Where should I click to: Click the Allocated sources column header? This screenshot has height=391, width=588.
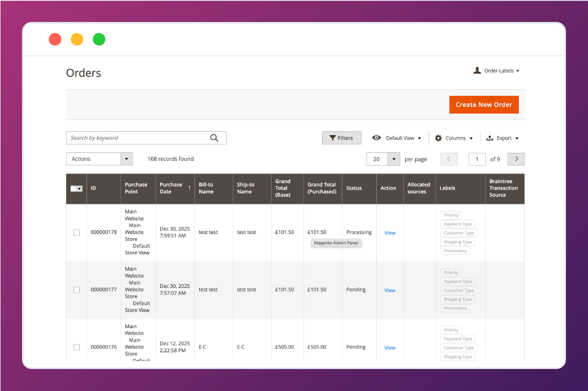(x=419, y=188)
